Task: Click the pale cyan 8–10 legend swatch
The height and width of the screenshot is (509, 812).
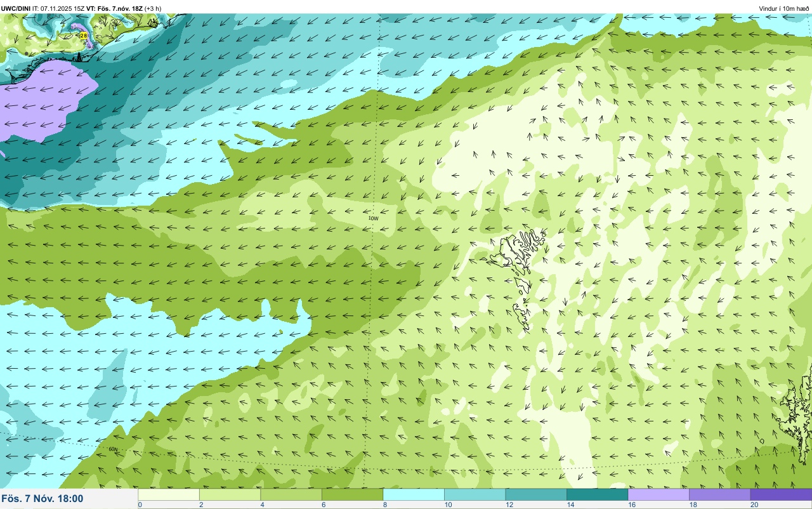Action: tap(414, 494)
